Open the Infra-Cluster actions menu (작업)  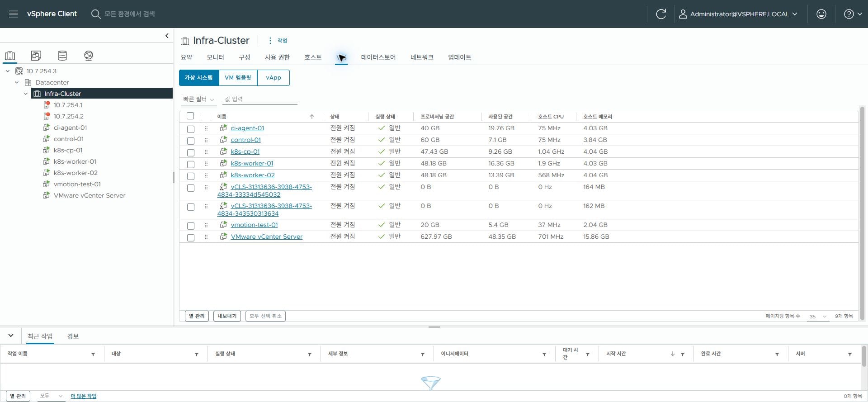point(278,41)
